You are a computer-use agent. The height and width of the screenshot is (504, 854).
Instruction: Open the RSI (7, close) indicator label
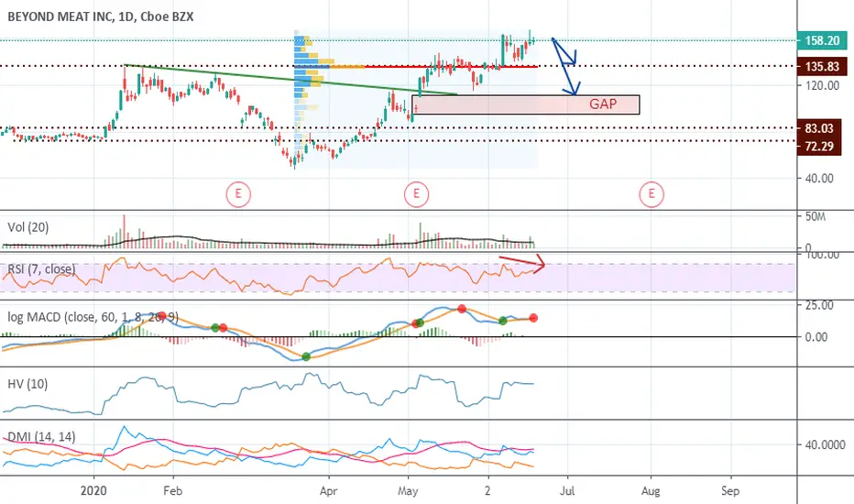[41, 269]
